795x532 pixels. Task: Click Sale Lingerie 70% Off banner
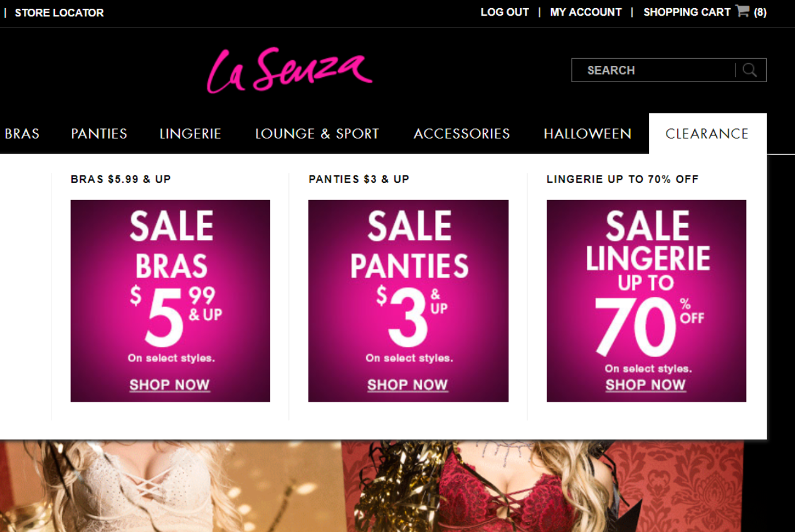coord(646,301)
